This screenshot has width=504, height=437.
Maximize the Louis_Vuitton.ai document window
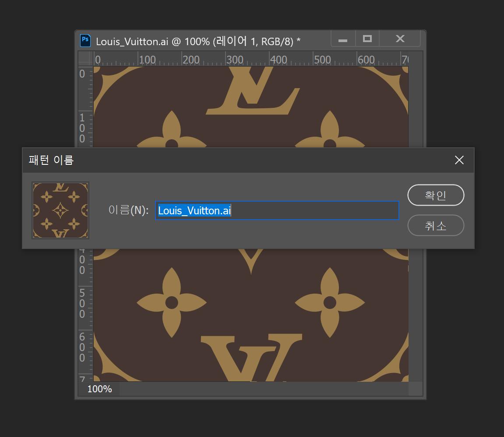coord(367,39)
